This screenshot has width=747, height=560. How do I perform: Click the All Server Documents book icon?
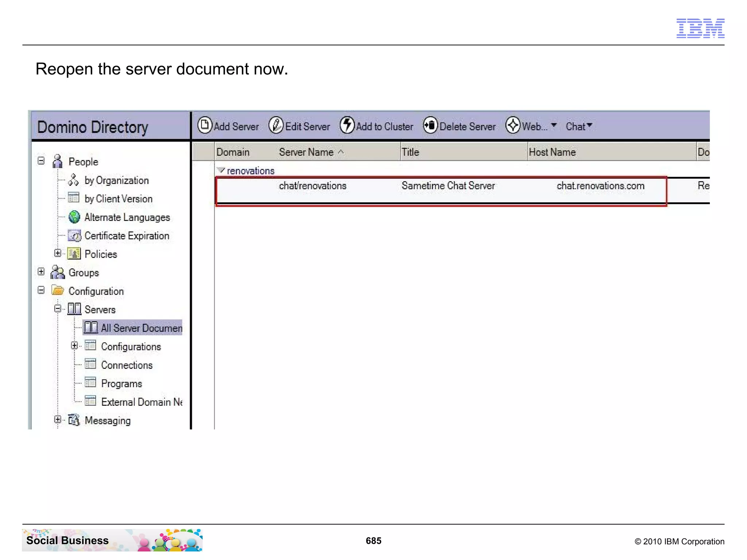pos(91,327)
